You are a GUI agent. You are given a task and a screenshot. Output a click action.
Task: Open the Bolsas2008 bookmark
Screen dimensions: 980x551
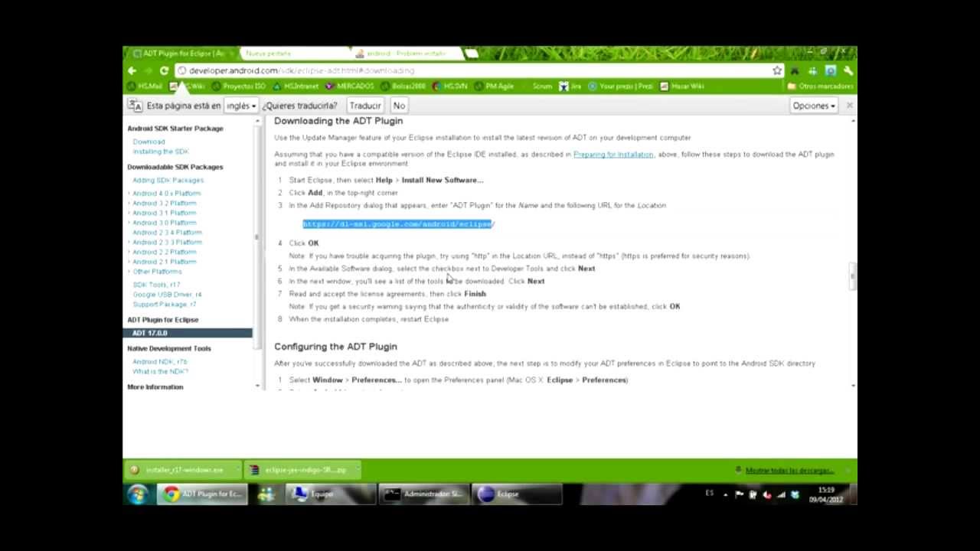[x=403, y=86]
